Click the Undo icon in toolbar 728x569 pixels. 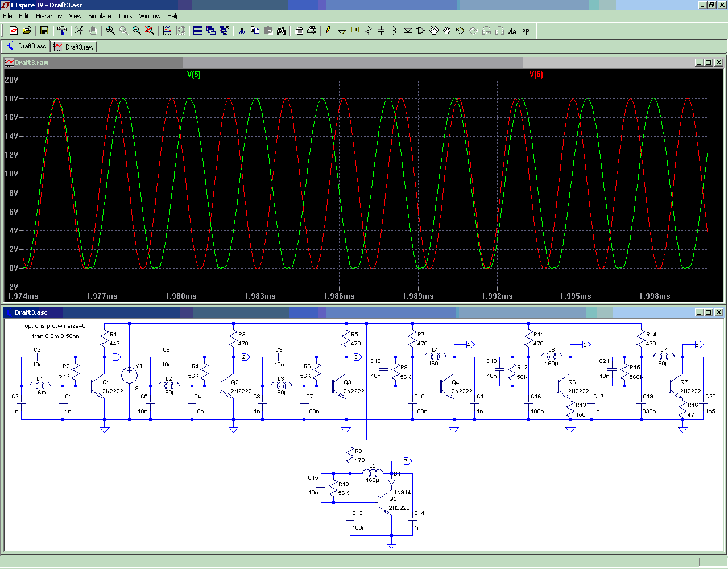coord(460,31)
